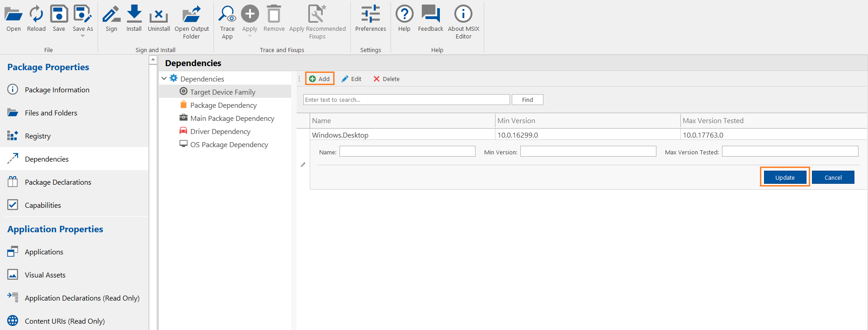Click the Add dependency button
The width and height of the screenshot is (868, 330).
320,79
